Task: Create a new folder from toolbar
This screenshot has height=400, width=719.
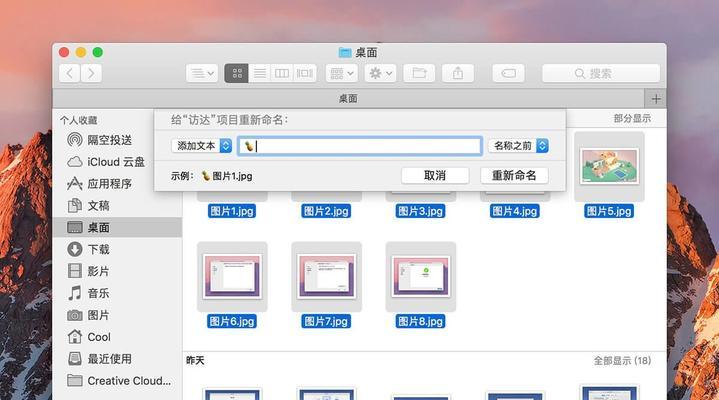Action: click(419, 73)
